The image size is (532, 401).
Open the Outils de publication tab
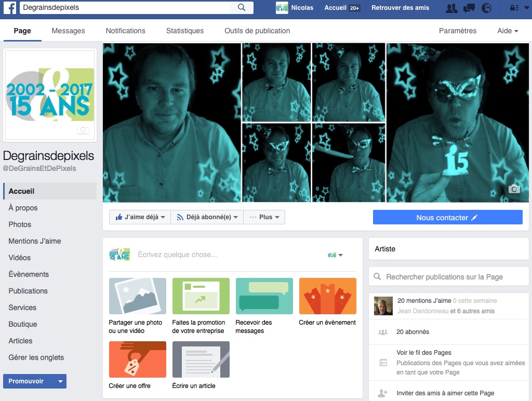coord(257,31)
